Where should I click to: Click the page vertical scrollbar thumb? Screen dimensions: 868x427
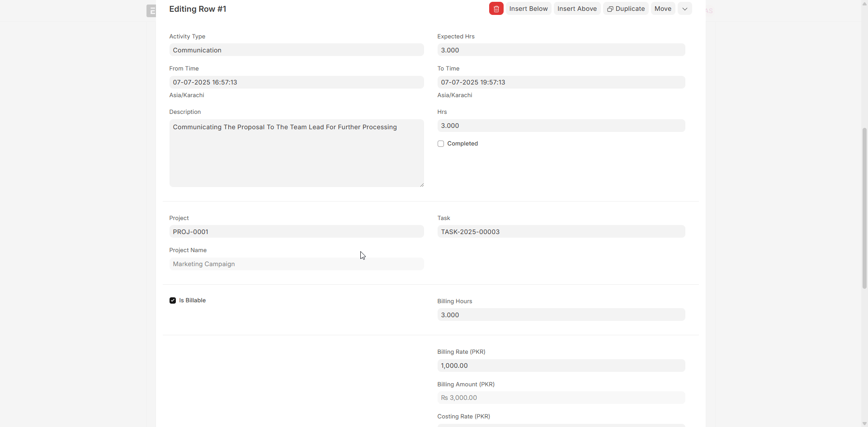(864, 208)
